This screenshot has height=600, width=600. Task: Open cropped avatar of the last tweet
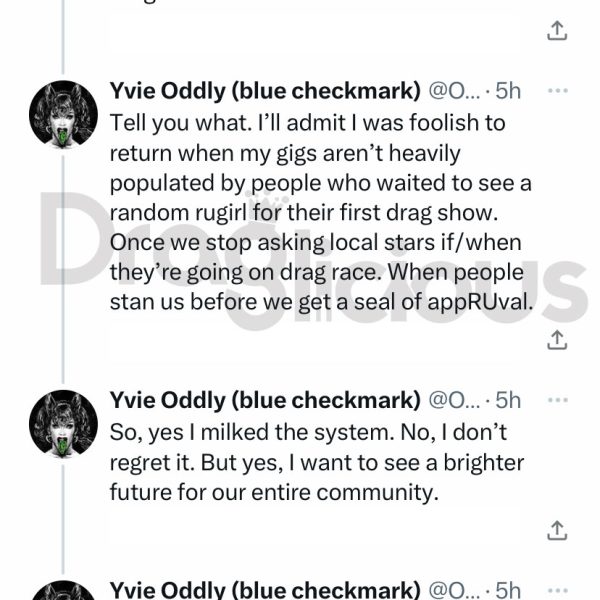64,590
